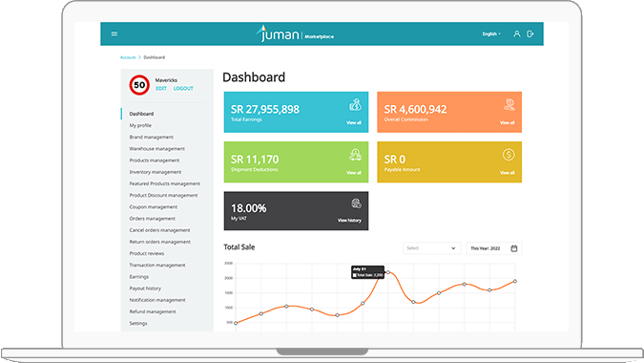Open the This Year: 2022 date picker
Viewport: 644px width, 363px height.
coord(494,248)
